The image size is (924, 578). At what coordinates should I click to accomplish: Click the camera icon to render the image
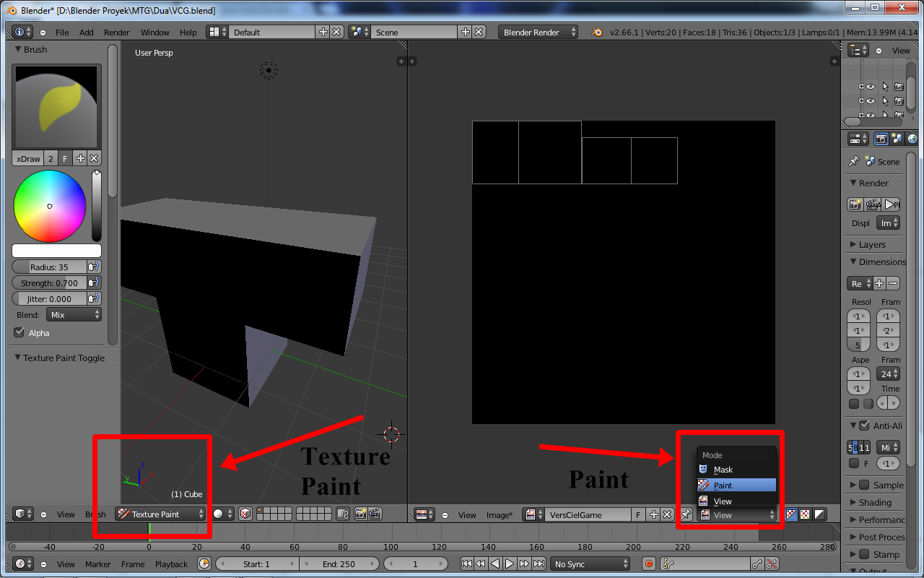(x=855, y=204)
